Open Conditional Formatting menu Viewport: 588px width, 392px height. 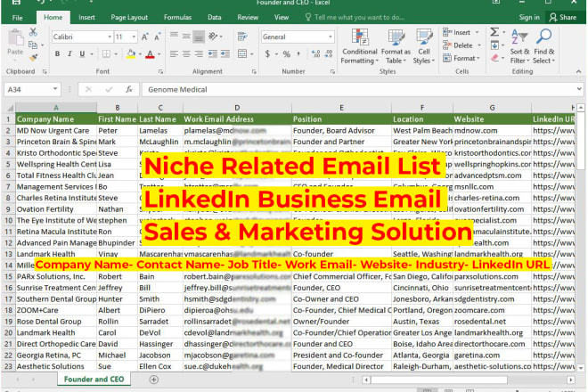(x=359, y=46)
